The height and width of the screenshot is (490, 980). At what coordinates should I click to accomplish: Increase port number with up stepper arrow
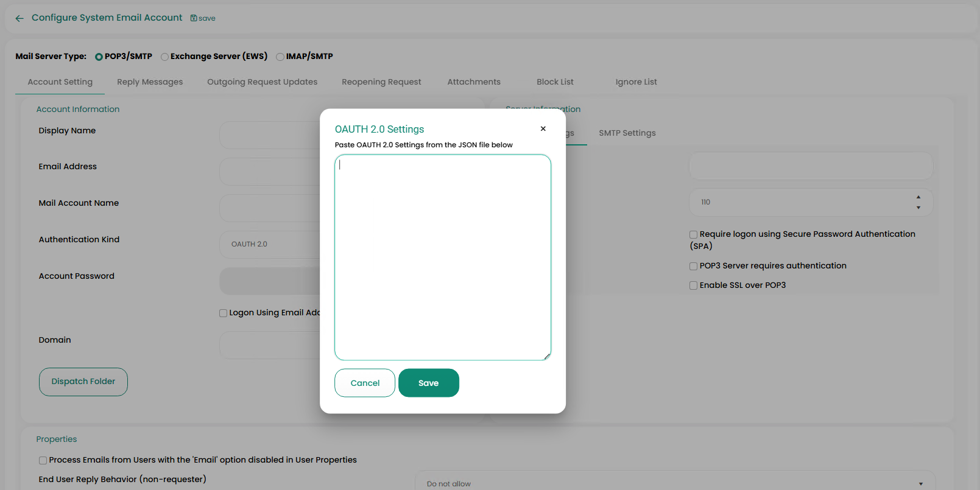(918, 197)
